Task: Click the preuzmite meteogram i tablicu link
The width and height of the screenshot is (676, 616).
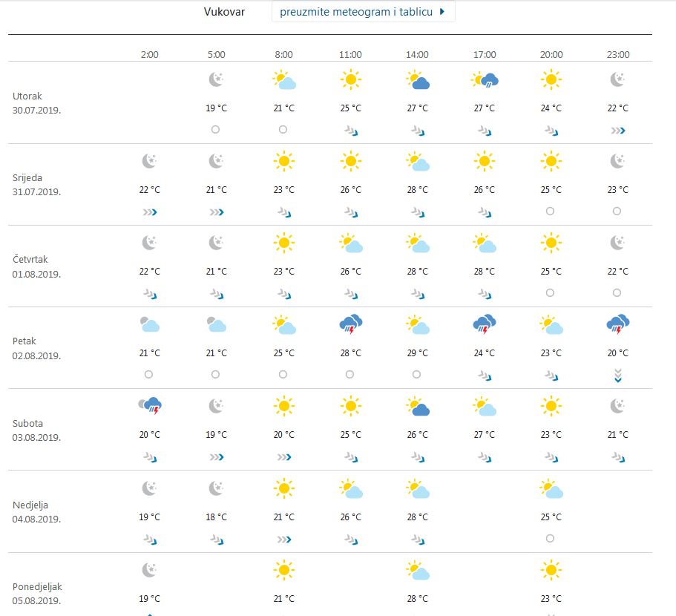Action: click(x=356, y=12)
